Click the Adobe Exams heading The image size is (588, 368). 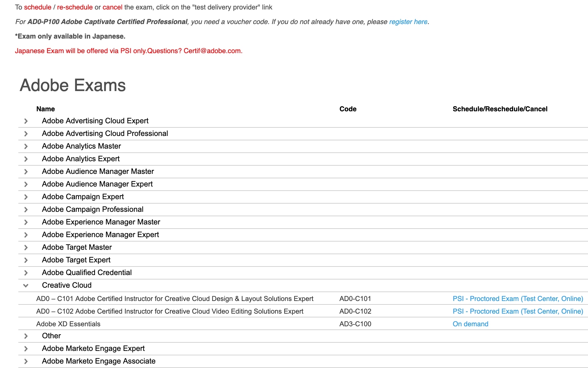(x=73, y=85)
